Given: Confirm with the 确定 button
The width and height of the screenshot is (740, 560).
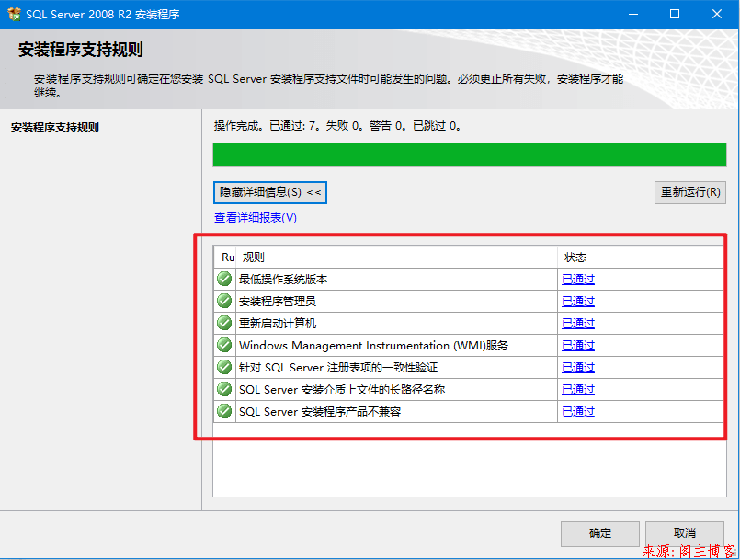Looking at the screenshot, I should (x=600, y=533).
